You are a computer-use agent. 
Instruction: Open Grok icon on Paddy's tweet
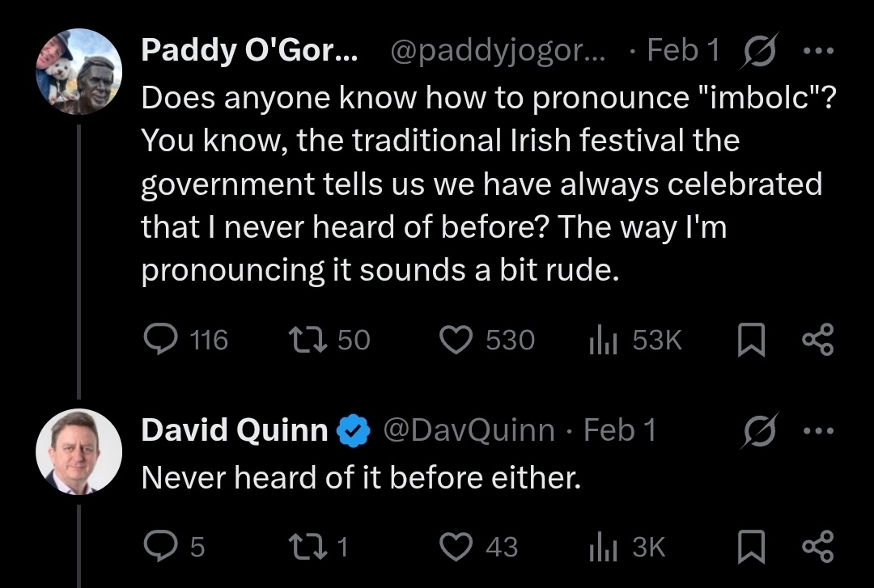click(x=757, y=52)
